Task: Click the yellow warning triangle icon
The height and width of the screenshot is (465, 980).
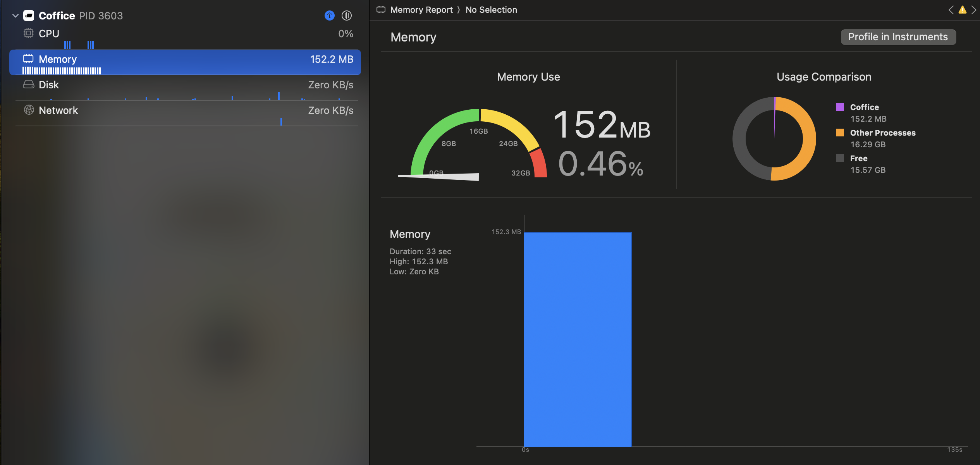Action: coord(962,10)
